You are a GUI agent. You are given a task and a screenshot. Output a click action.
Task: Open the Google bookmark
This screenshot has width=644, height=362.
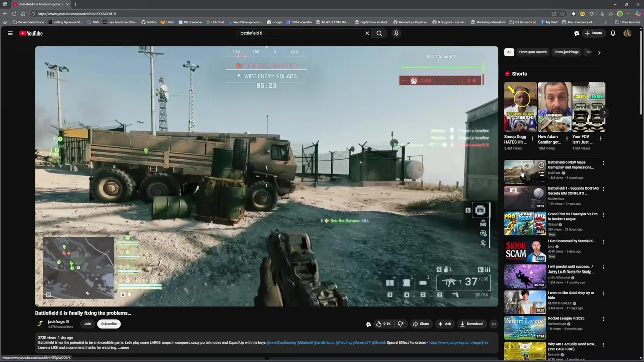coord(275,22)
